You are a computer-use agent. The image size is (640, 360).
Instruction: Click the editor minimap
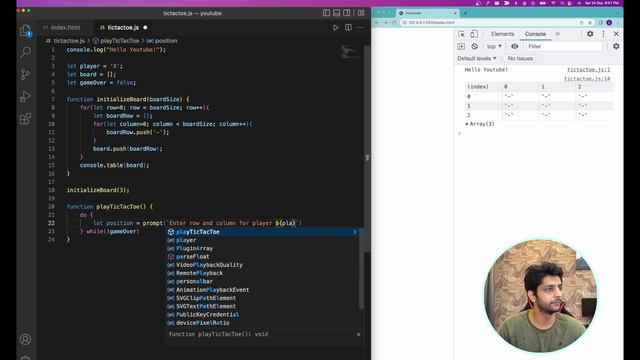coord(349,52)
